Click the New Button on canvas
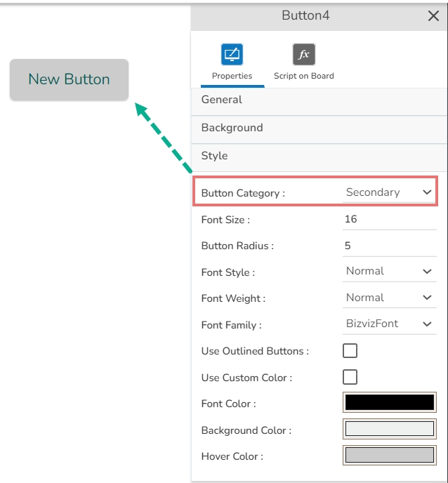 coord(69,79)
